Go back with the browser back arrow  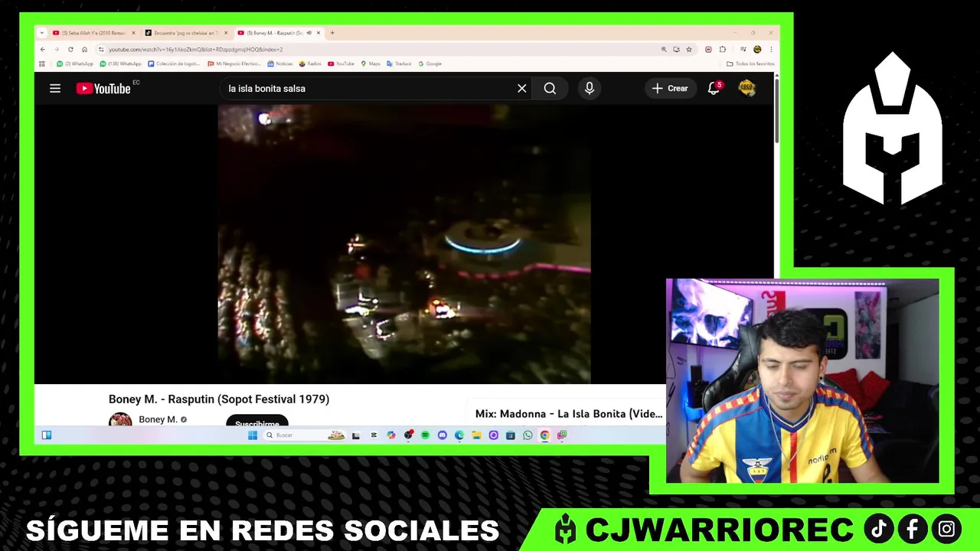[43, 50]
